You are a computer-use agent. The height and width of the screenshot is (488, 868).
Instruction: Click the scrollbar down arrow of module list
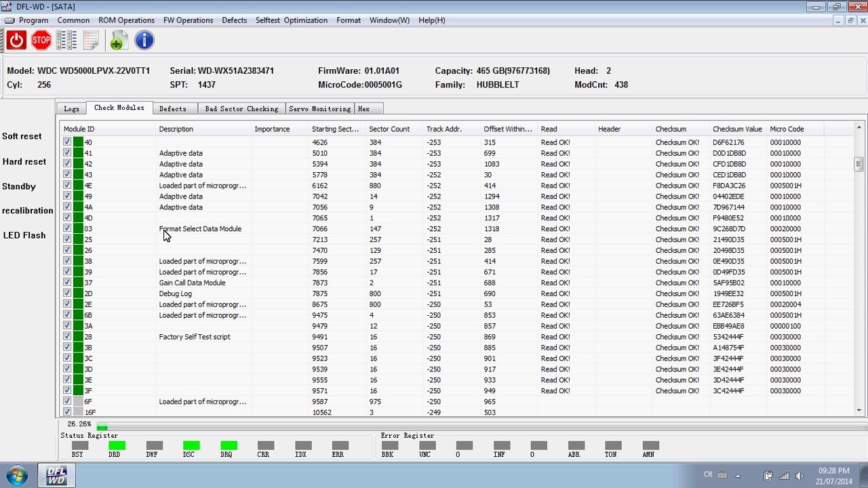pos(859,410)
